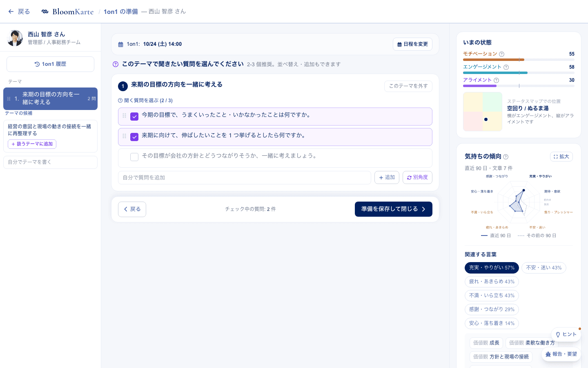Open the ヒント floating button
The image size is (588, 368).
point(566,334)
